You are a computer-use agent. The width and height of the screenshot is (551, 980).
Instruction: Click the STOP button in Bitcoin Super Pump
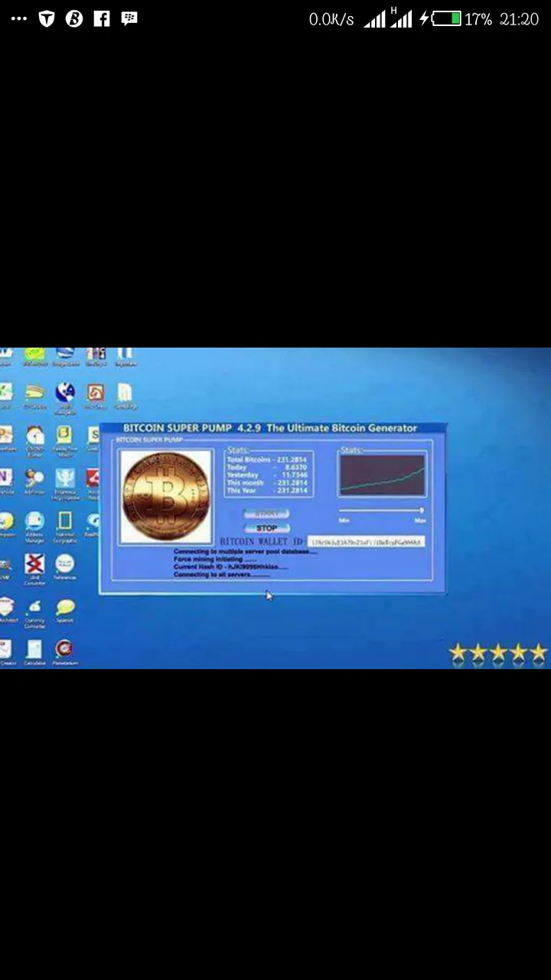coord(266,528)
